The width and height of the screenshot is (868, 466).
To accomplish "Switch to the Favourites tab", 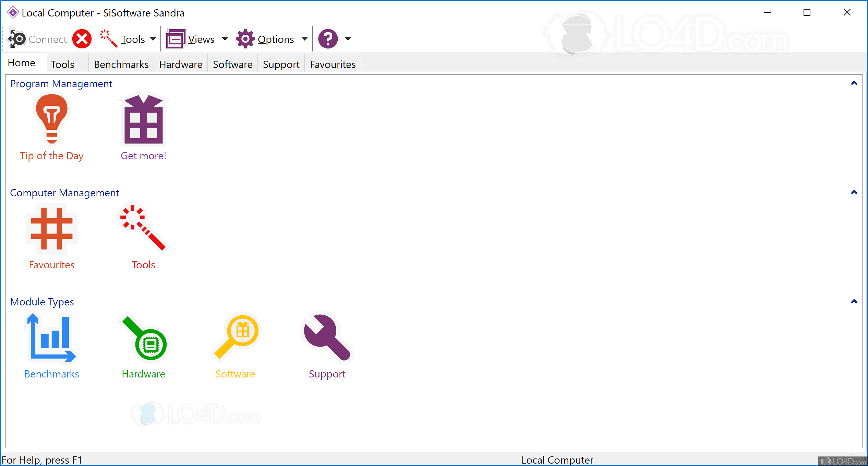I will pos(332,64).
